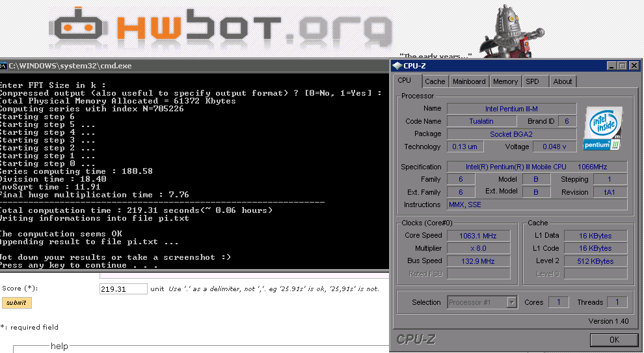Click the Instructions field 'MMX, SSE'

(537, 205)
